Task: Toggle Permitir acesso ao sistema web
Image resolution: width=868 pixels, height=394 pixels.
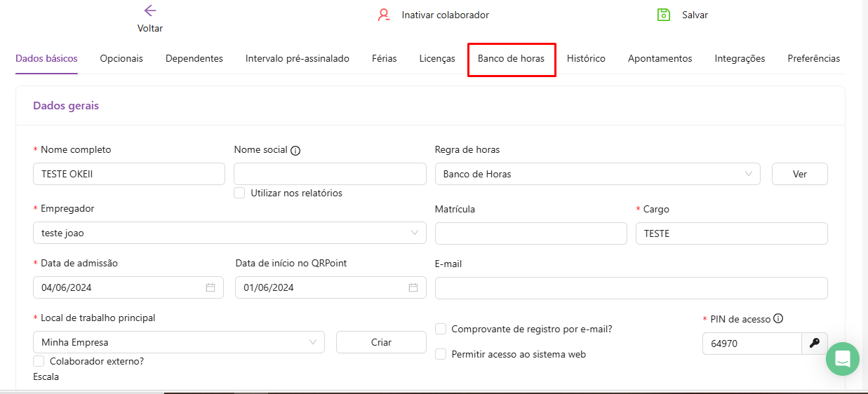Action: coord(441,354)
